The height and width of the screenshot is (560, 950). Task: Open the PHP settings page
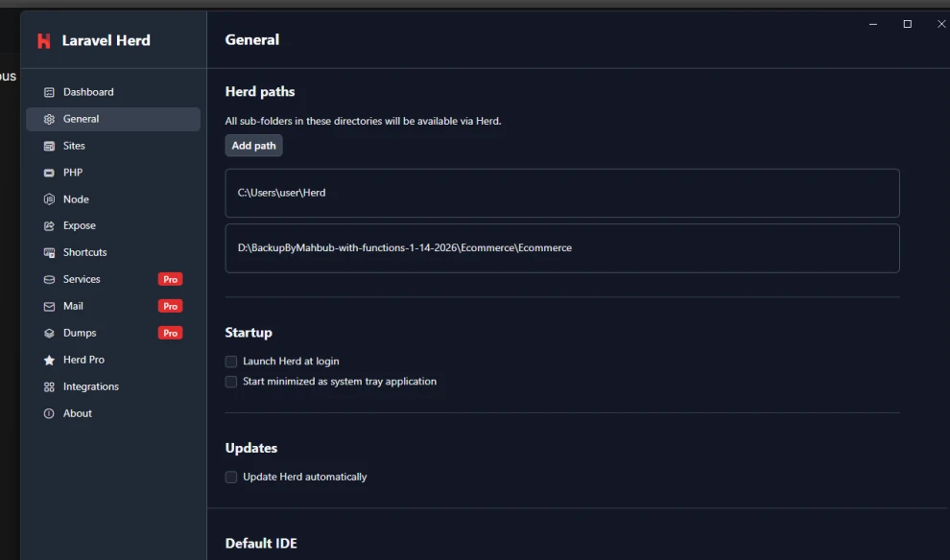tap(113, 173)
